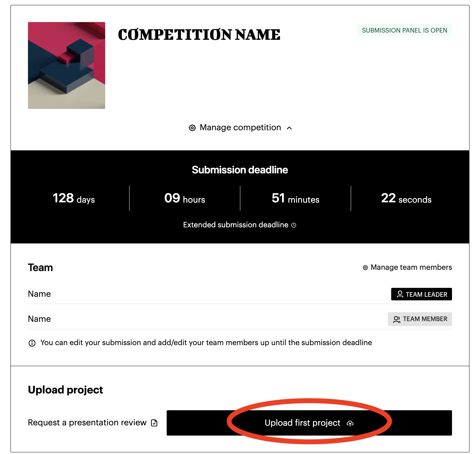Click the gear icon beside Manage competition
Image resolution: width=476 pixels, height=454 pixels.
point(192,128)
